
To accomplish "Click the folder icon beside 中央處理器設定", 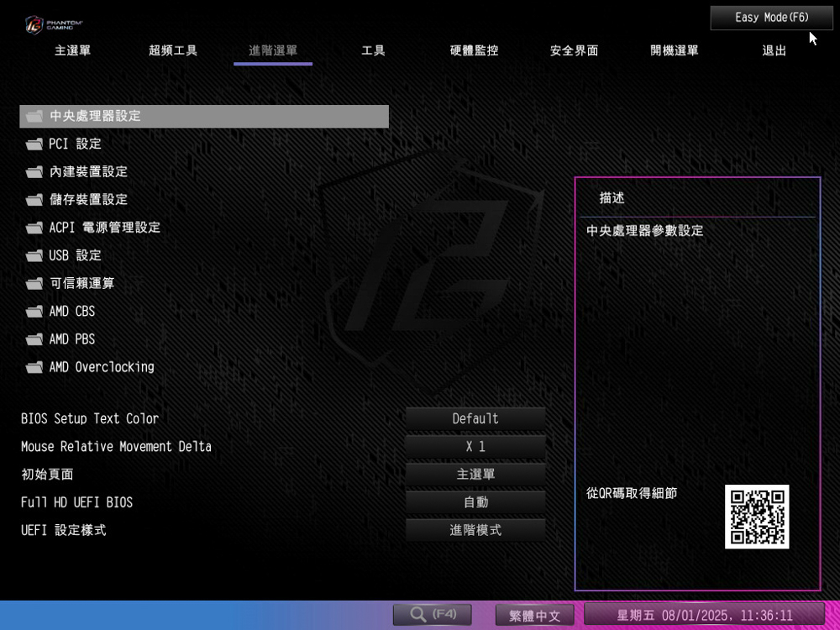I will pos(34,117).
